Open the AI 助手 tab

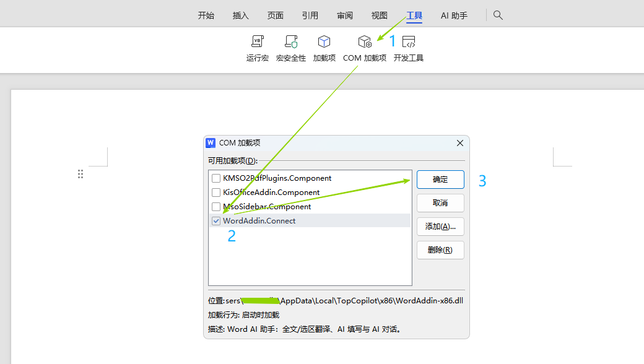(x=454, y=15)
